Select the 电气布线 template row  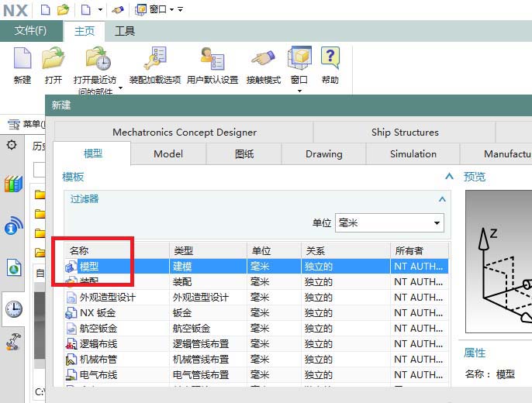point(256,375)
